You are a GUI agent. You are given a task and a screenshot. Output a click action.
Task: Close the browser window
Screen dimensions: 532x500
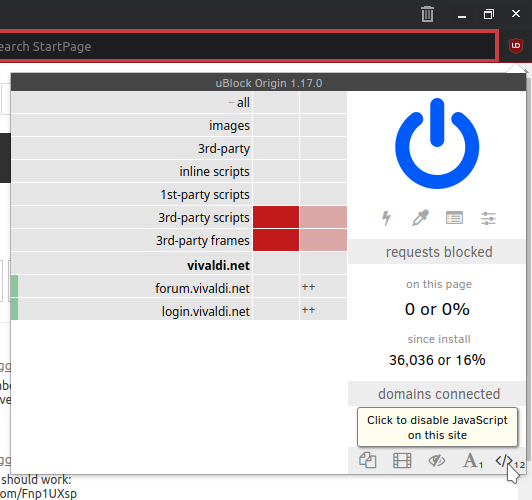(x=516, y=14)
